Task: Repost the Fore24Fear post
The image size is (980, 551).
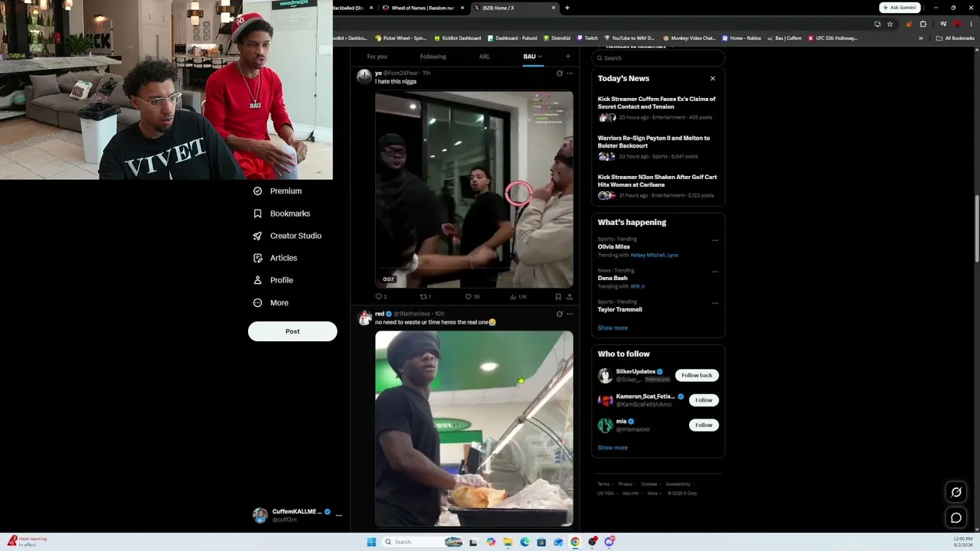Action: tap(425, 297)
